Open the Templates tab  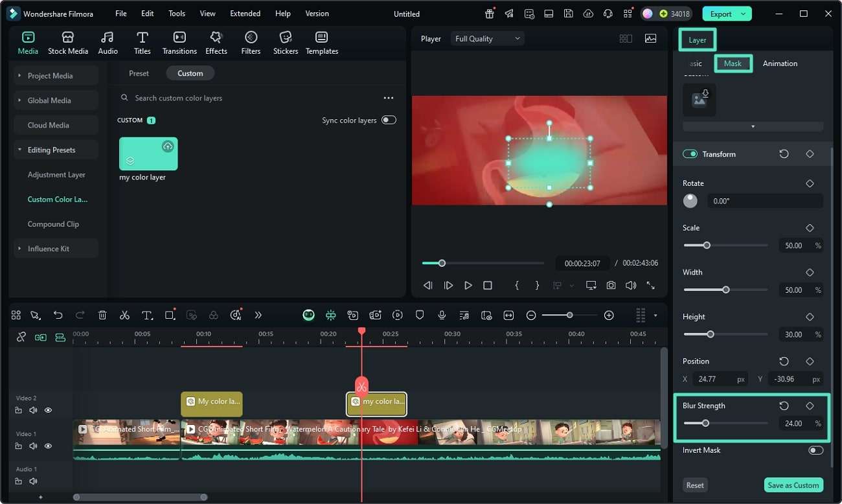[x=322, y=43]
